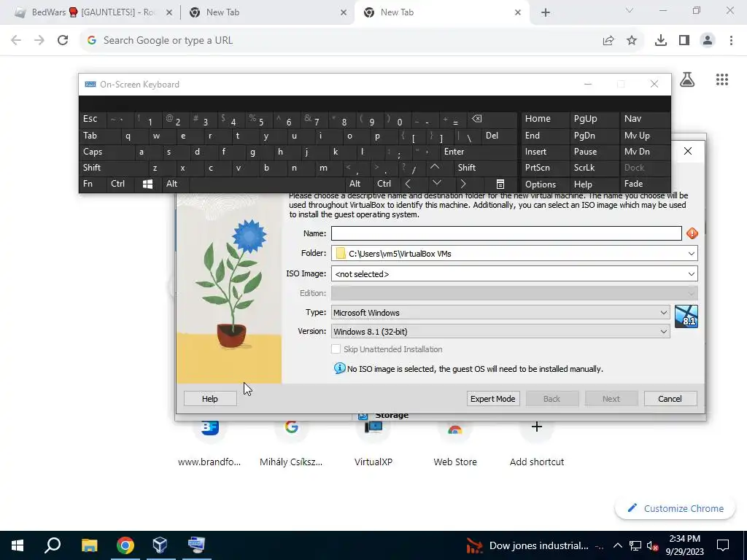This screenshot has height=560, width=747.
Task: Show hidden system tray icons chevron
Action: [x=617, y=545]
